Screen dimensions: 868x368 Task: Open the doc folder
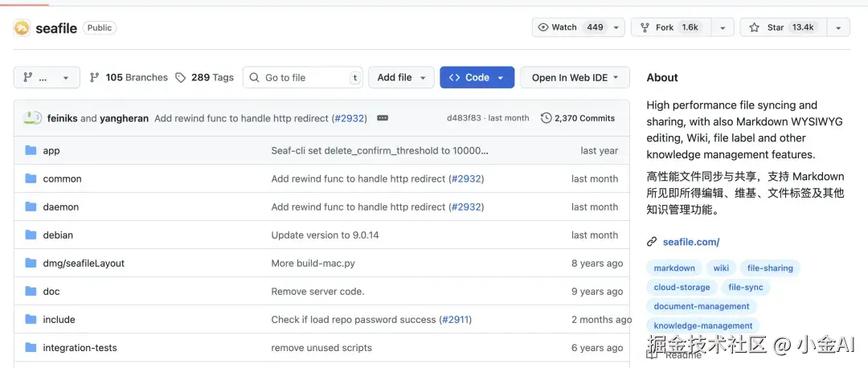point(51,292)
